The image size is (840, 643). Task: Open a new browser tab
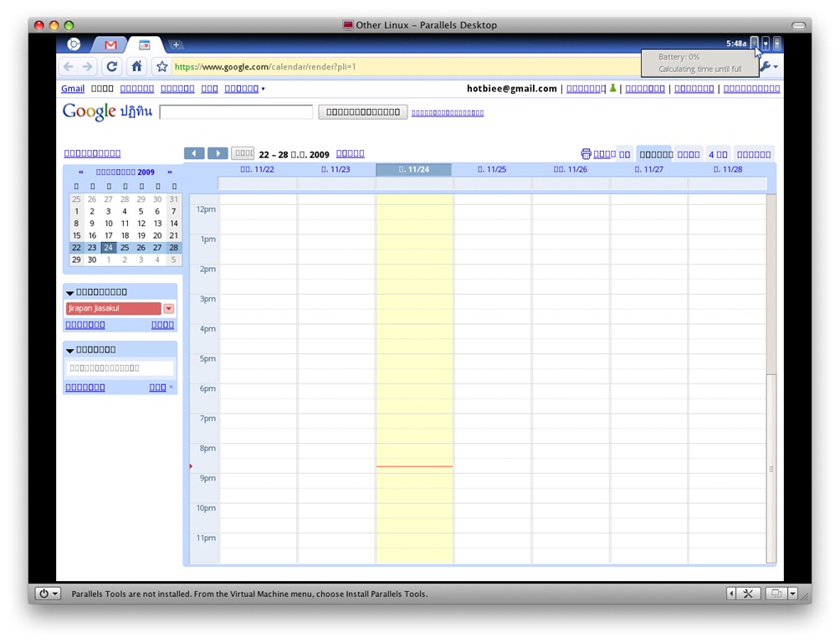[x=176, y=44]
